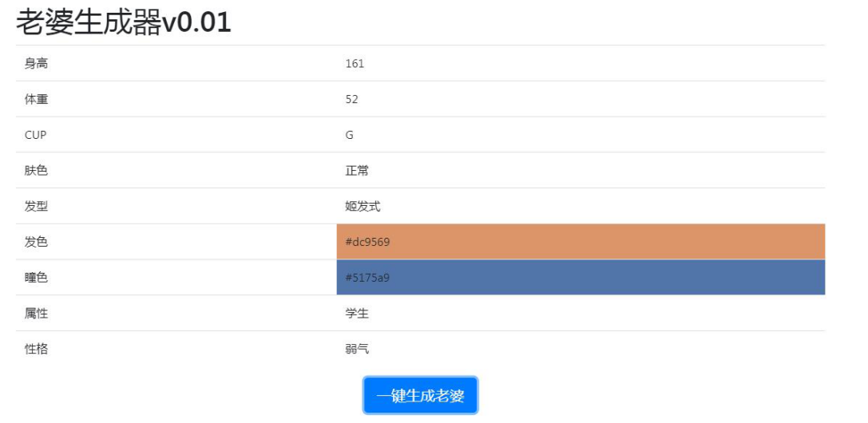Click the height value 161
Viewport: 868px width, 423px height.
click(x=355, y=64)
